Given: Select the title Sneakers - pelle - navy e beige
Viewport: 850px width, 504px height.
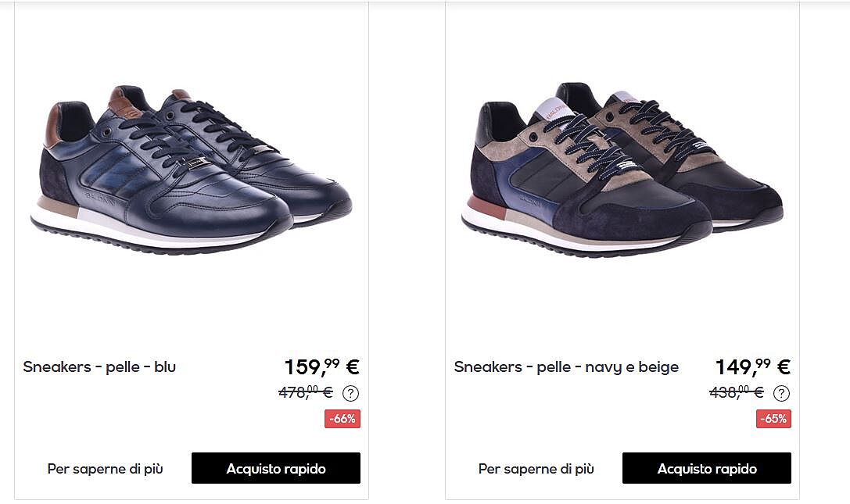Looking at the screenshot, I should (x=566, y=367).
